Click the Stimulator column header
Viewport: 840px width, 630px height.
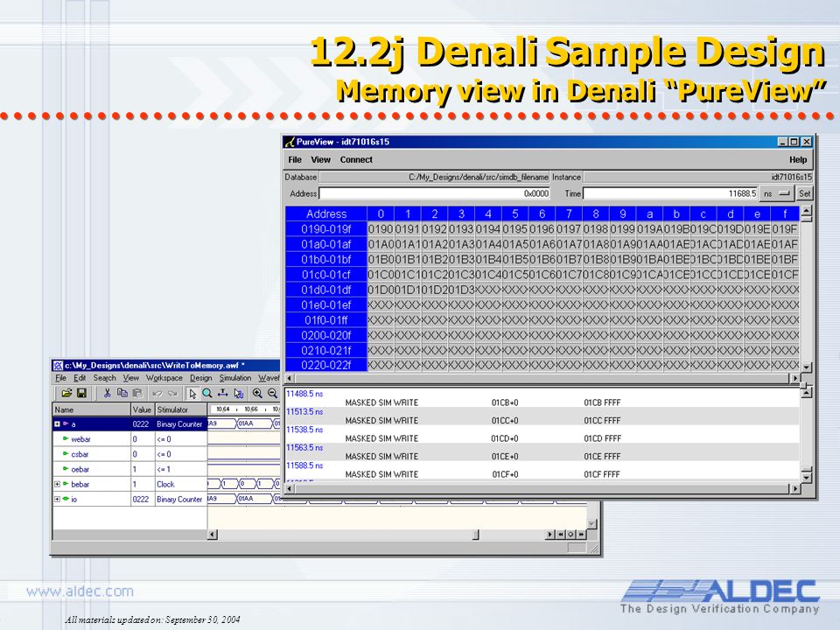point(181,409)
